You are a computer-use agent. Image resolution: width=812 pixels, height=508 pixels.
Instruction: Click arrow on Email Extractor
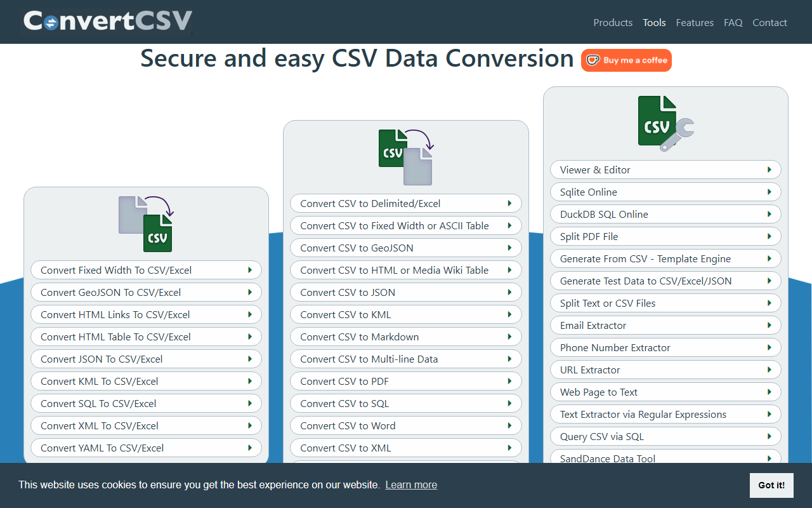click(769, 325)
